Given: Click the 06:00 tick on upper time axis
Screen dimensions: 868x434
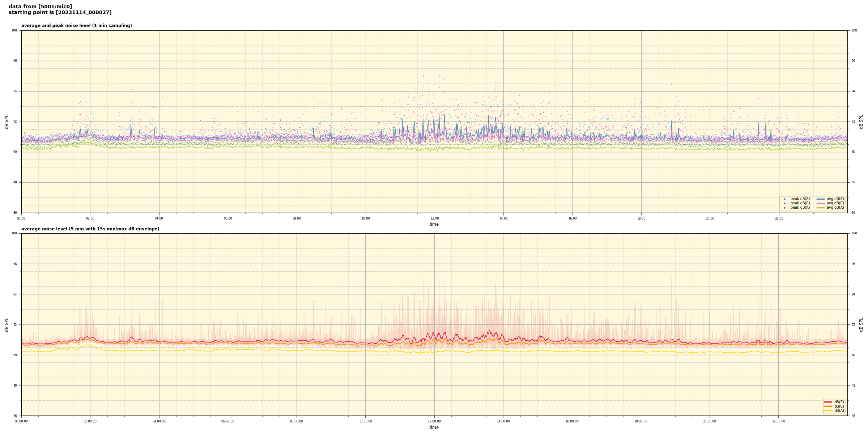Looking at the screenshot, I should pos(228,218).
